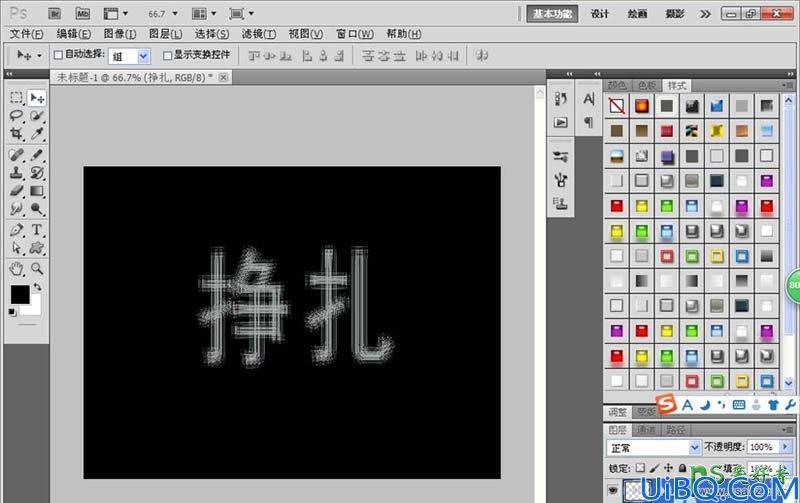800x503 pixels.
Task: Click the white background color swatch
Action: coord(34,308)
